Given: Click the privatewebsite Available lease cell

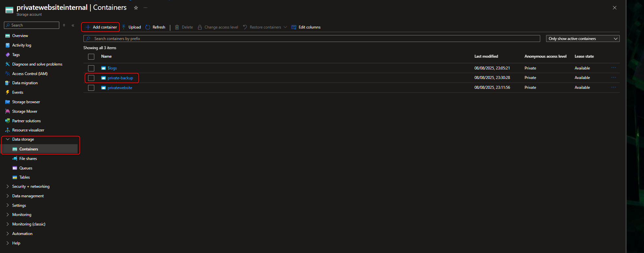Looking at the screenshot, I should point(582,88).
